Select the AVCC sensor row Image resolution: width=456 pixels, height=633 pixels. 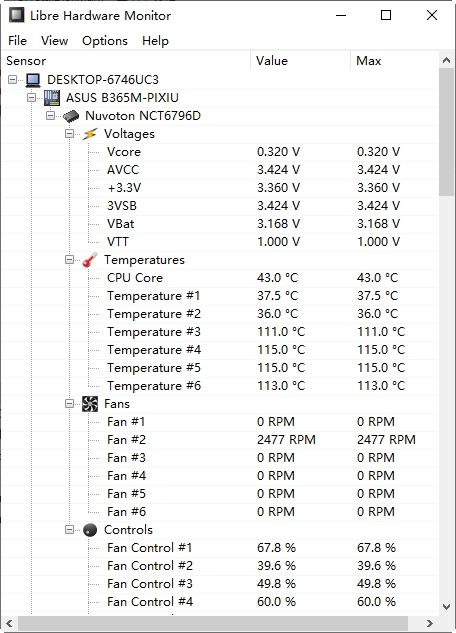221,170
